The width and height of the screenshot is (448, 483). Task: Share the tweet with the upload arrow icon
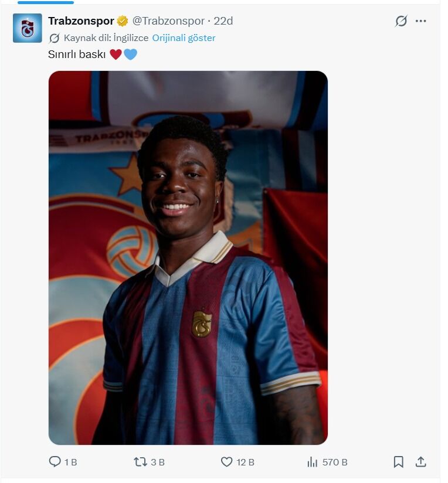click(x=420, y=462)
